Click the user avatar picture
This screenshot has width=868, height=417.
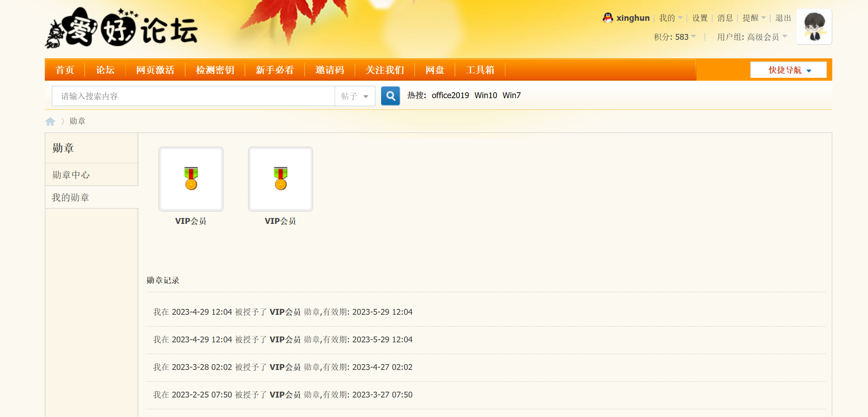click(x=813, y=27)
